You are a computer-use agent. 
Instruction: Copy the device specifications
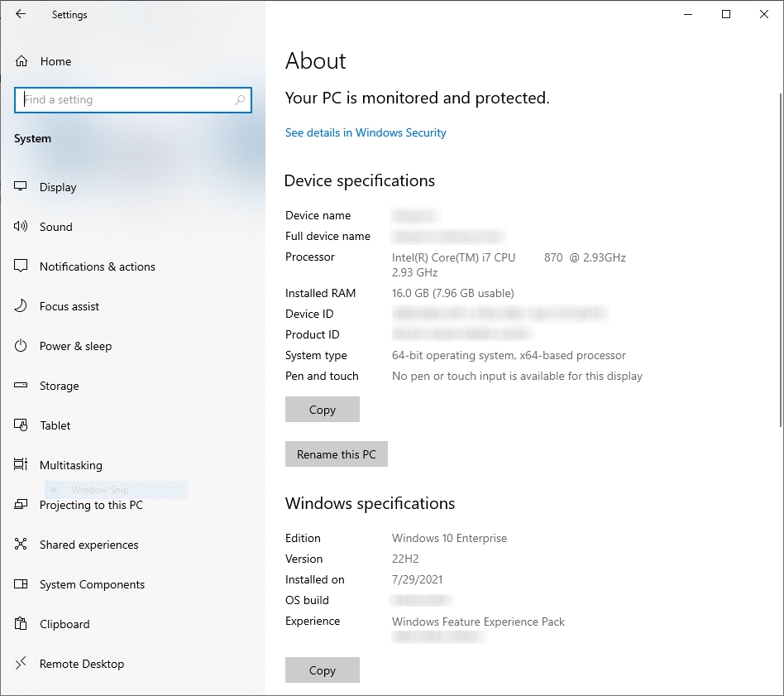point(322,410)
